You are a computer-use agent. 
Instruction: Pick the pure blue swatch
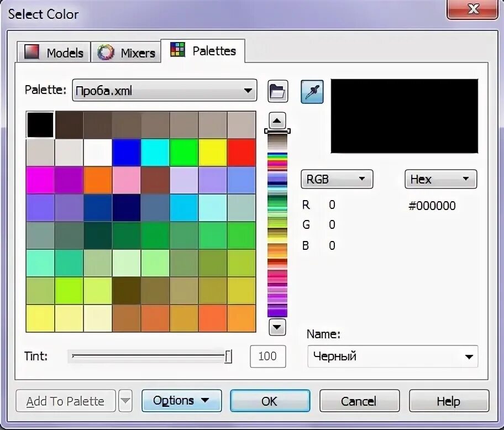click(x=127, y=153)
